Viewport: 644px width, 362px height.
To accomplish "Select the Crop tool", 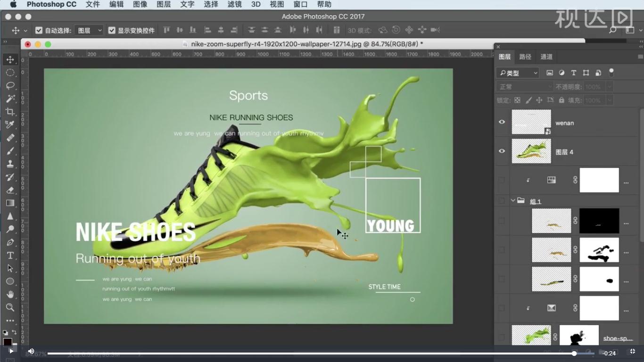I will point(10,112).
